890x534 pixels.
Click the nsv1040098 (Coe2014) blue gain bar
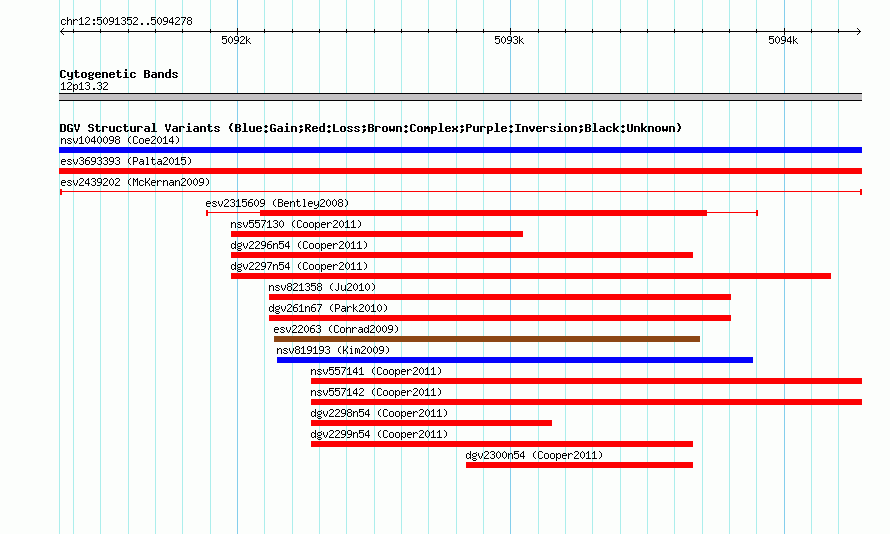tap(460, 150)
